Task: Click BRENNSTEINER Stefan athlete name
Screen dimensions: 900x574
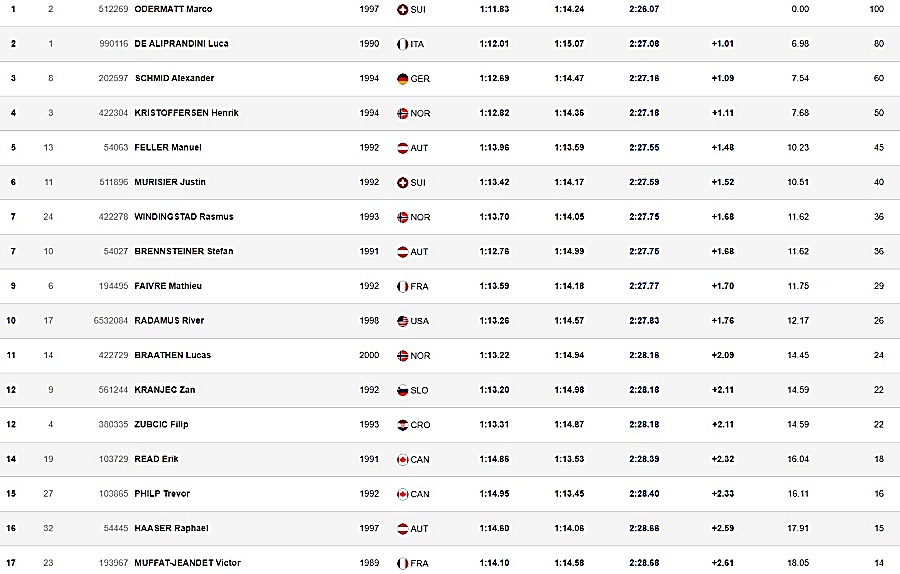Action: tap(184, 251)
